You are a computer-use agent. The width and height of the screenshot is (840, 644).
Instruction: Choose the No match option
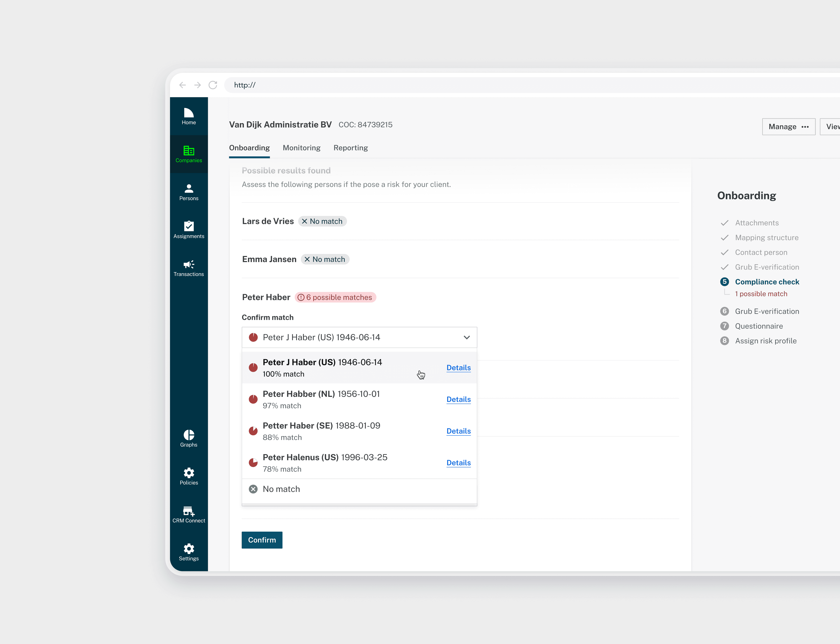coord(281,489)
